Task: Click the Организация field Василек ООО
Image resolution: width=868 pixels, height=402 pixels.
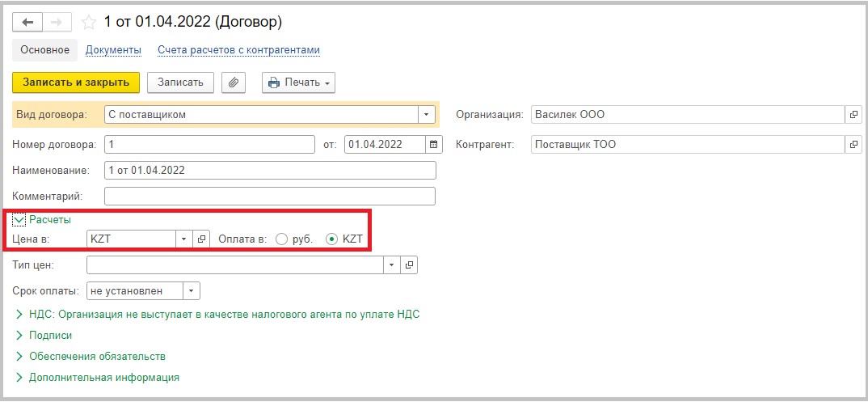Action: pyautogui.click(x=688, y=115)
